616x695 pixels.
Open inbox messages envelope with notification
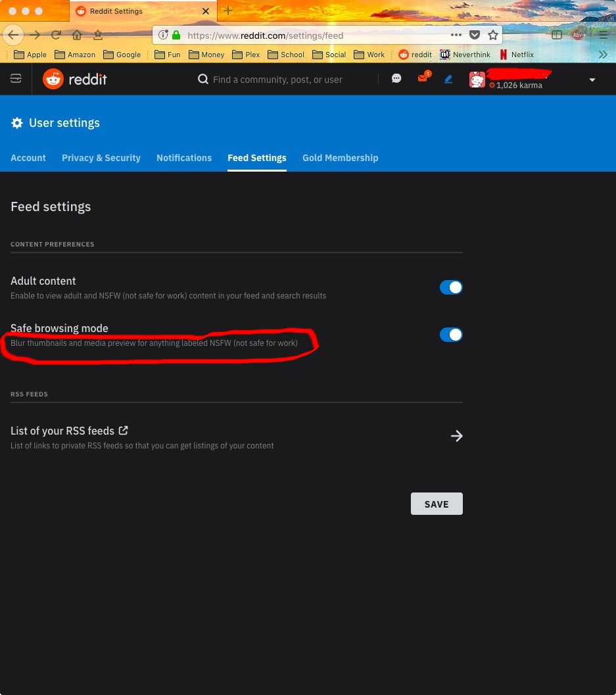[x=423, y=78]
